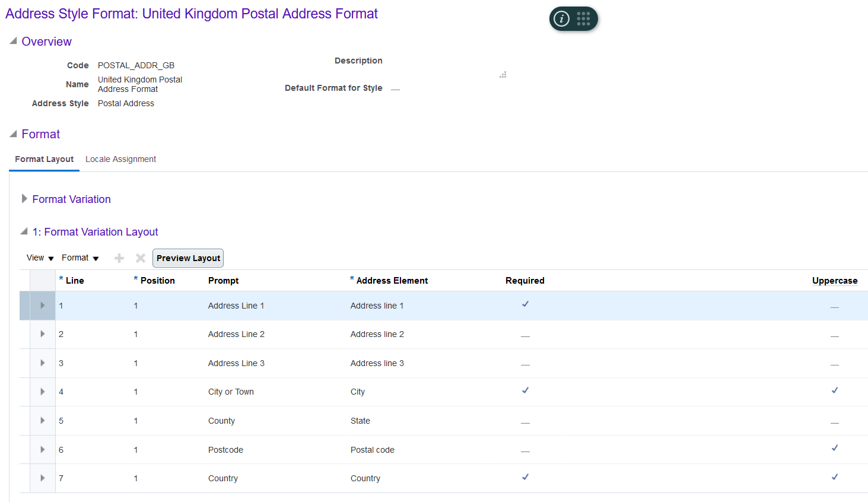Click the Delete row X icon
The image size is (868, 502).
click(x=140, y=258)
